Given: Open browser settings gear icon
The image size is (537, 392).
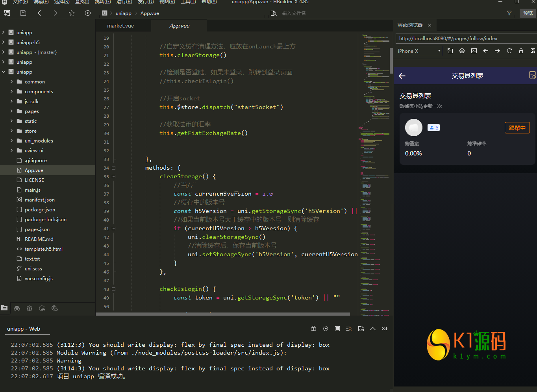Looking at the screenshot, I should [x=462, y=51].
